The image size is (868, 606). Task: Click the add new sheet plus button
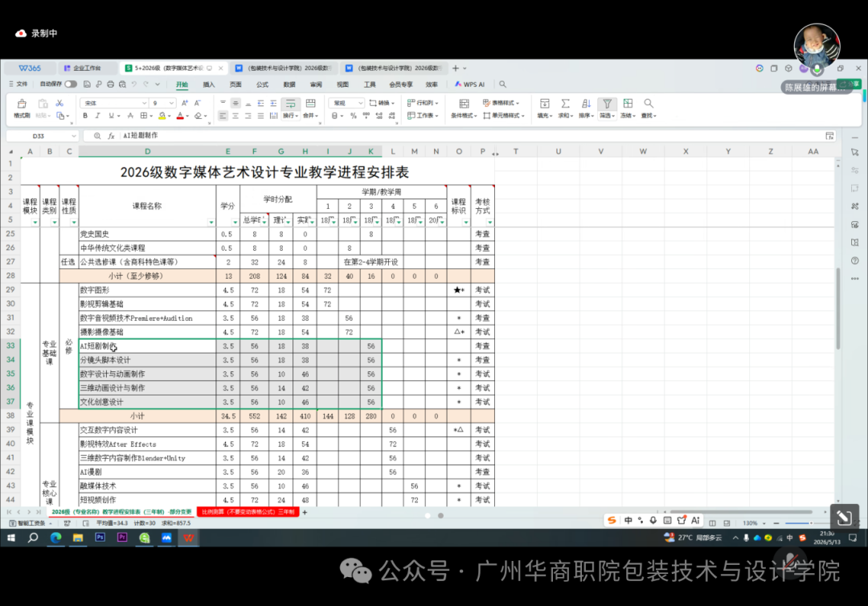[305, 513]
